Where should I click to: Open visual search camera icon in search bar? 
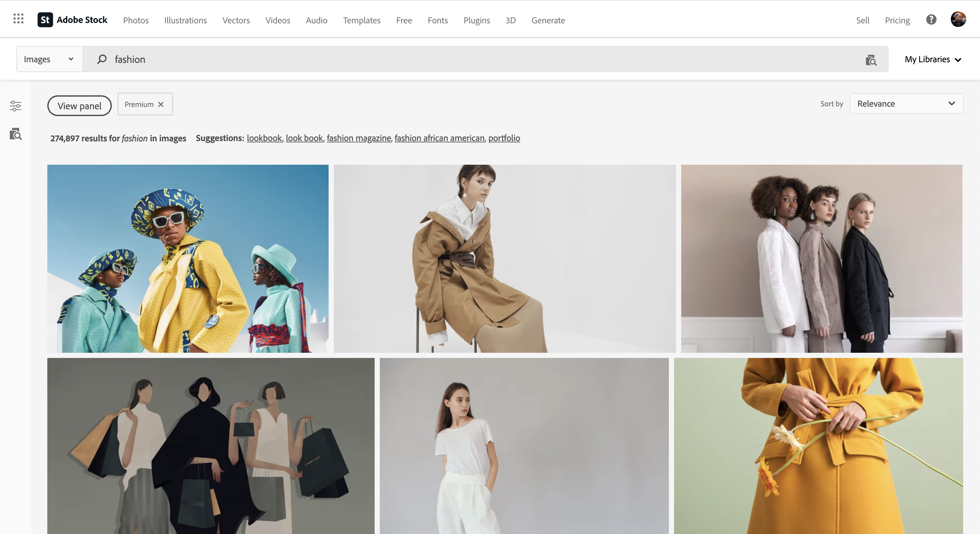tap(870, 60)
